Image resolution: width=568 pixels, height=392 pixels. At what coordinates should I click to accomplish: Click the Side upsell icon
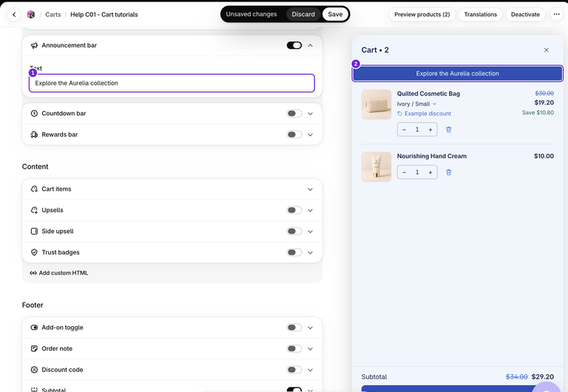(34, 232)
